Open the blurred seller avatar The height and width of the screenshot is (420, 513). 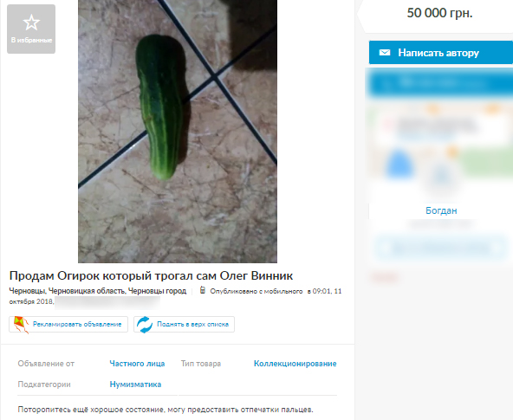point(442,178)
